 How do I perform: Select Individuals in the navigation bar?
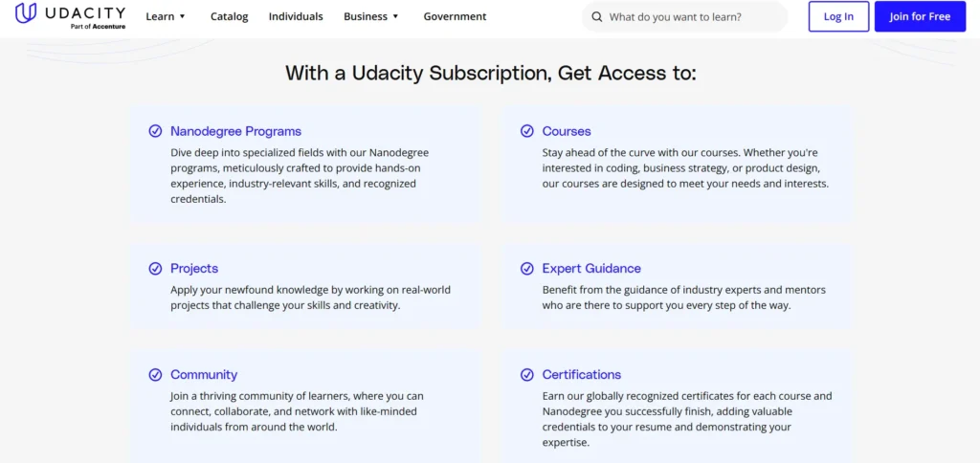click(x=296, y=16)
